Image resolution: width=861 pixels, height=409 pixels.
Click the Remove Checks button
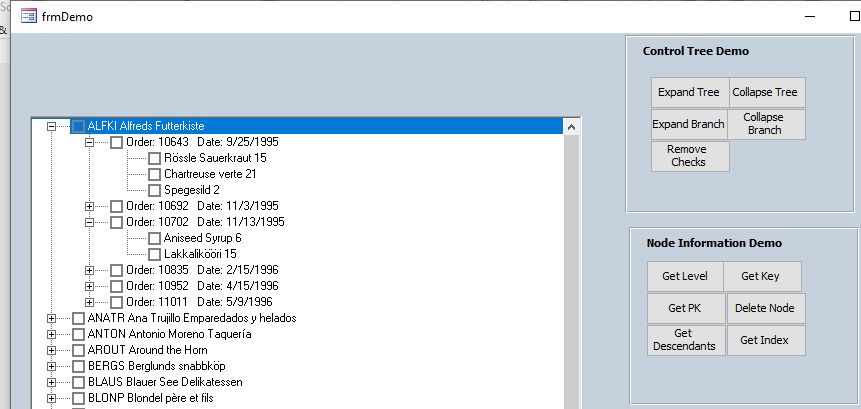click(690, 156)
